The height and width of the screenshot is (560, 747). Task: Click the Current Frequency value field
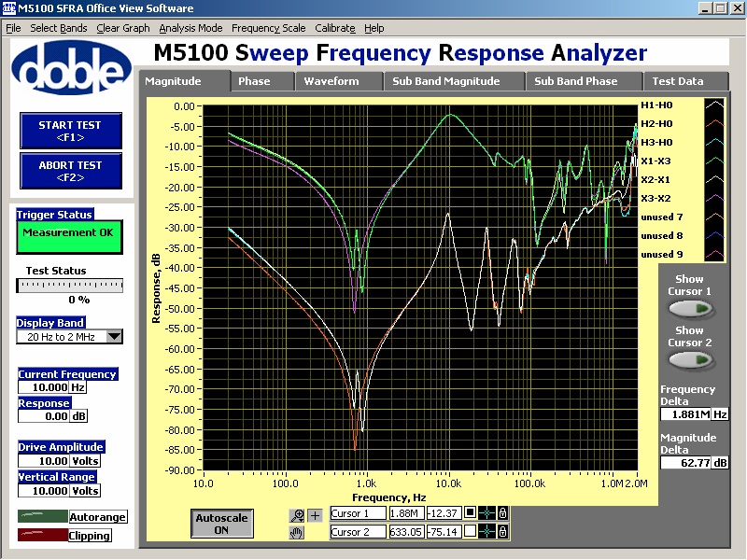(44, 387)
